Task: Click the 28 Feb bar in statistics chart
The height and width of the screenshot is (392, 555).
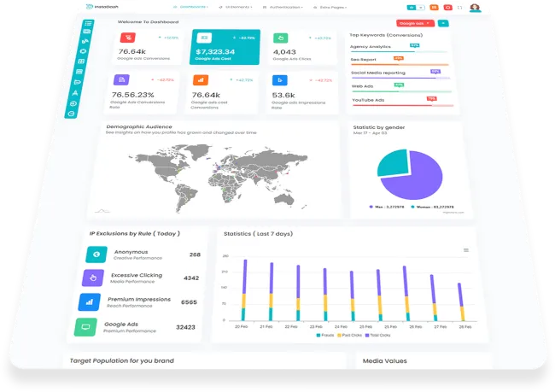Action: pos(461,302)
